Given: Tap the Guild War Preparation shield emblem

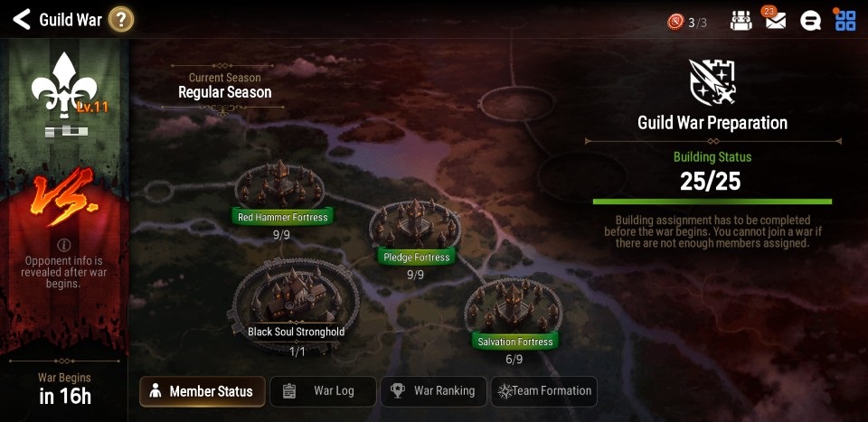Looking at the screenshot, I should pyautogui.click(x=712, y=82).
